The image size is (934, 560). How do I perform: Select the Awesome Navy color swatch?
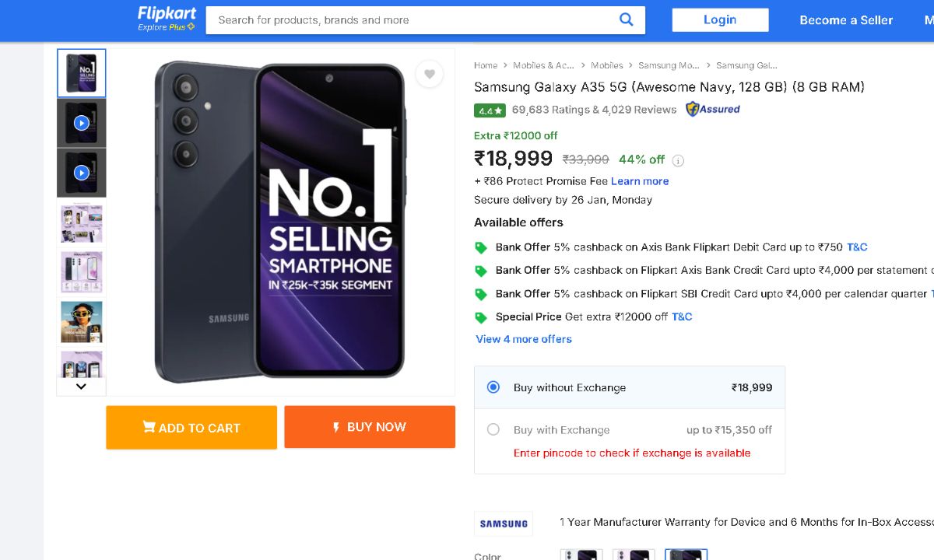(x=686, y=555)
